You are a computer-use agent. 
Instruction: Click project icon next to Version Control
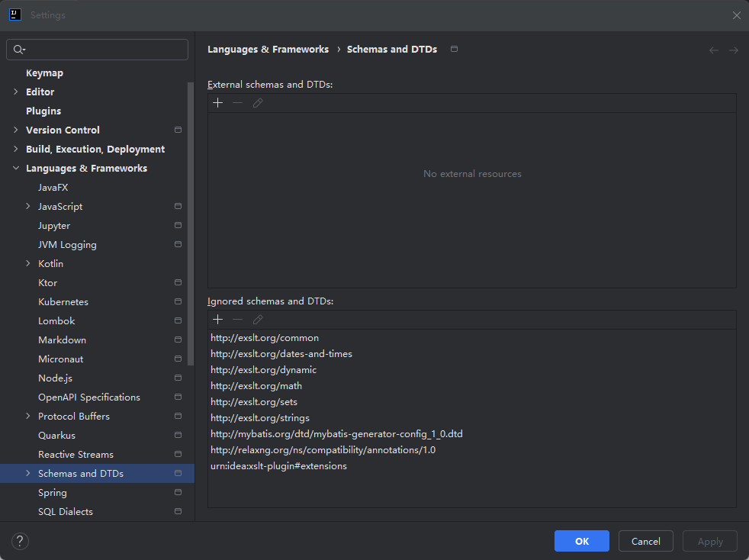pyautogui.click(x=178, y=130)
